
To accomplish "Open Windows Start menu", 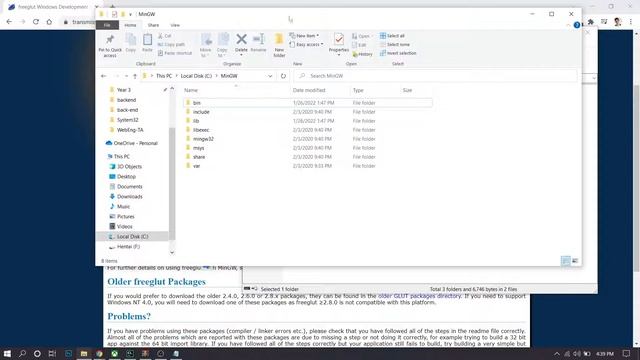I will (x=7, y=353).
